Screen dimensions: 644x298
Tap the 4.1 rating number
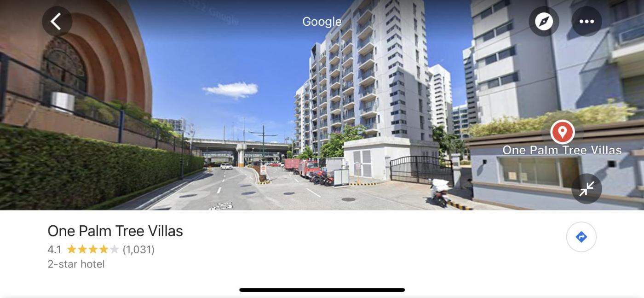click(54, 250)
